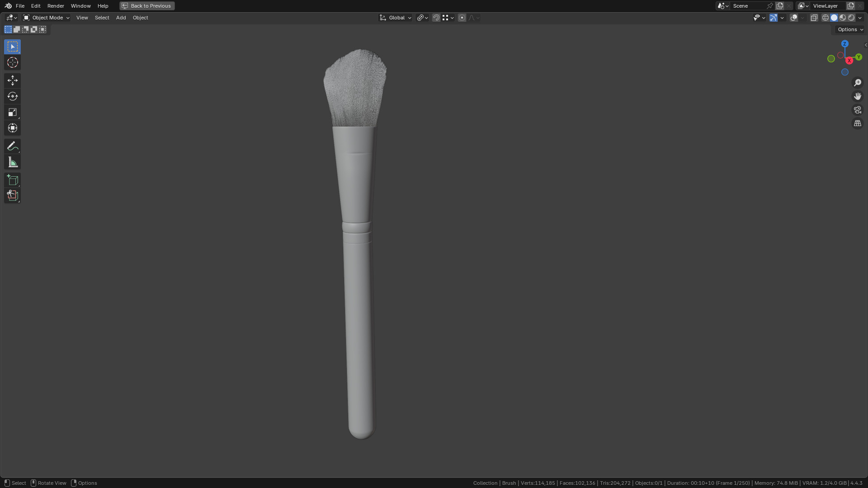Screen dimensions: 868x488
Task: Open the Window menu
Action: click(81, 6)
